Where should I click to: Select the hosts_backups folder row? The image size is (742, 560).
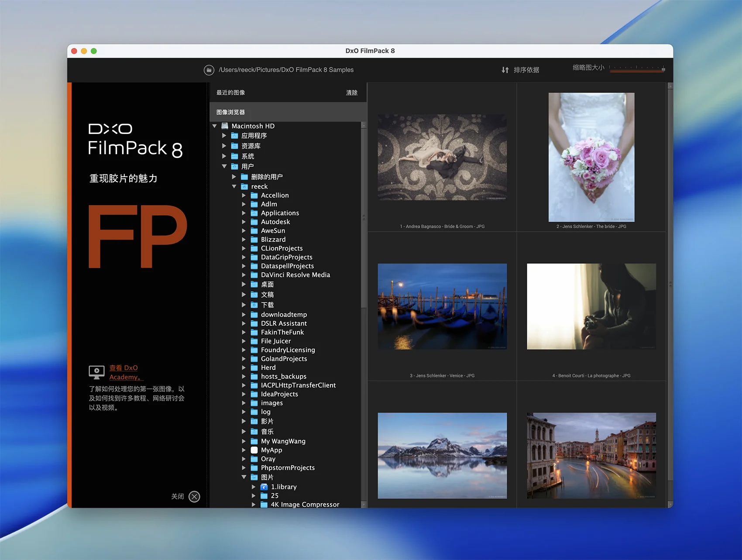click(285, 376)
